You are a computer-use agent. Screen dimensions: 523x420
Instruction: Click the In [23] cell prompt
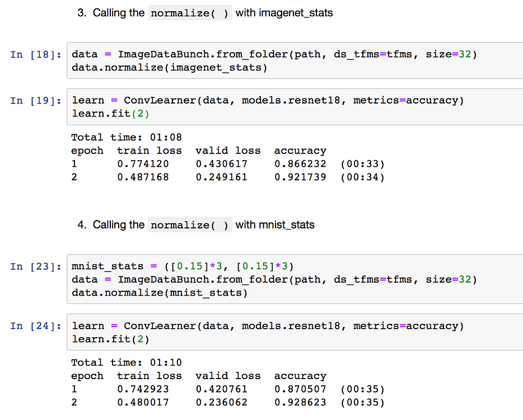click(35, 267)
